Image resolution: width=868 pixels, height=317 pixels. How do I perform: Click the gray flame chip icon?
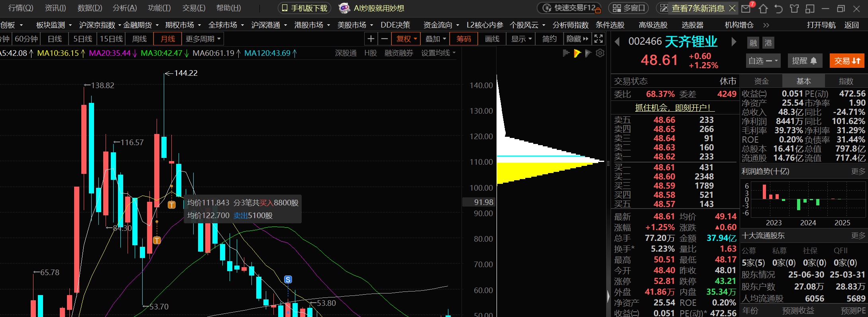pos(588,53)
